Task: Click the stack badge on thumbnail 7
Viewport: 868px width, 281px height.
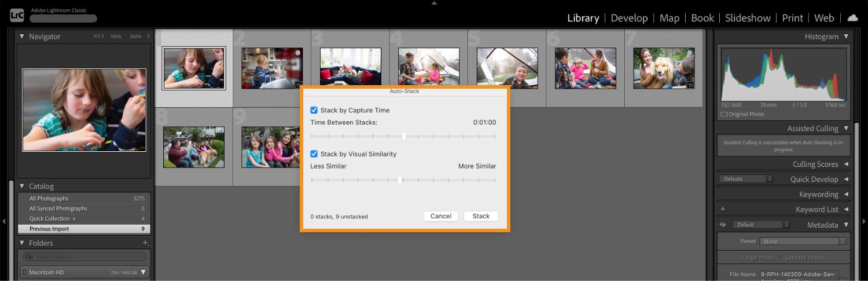Action: pyautogui.click(x=690, y=85)
